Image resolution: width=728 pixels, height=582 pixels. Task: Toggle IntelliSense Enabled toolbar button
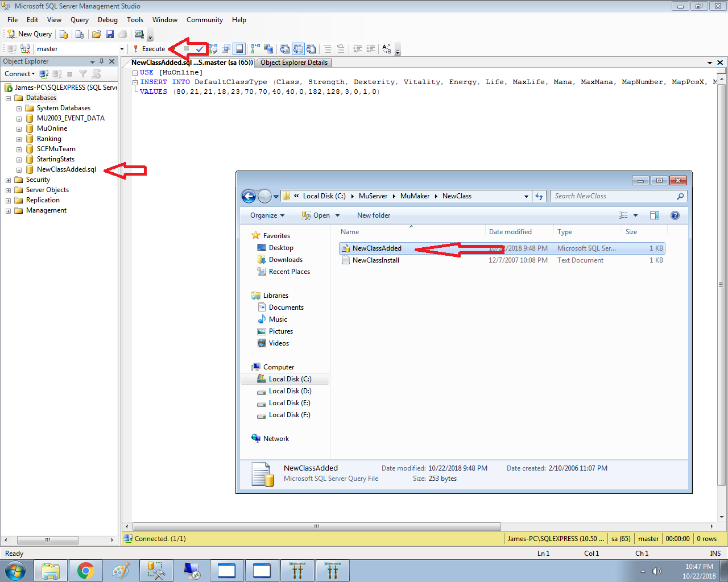(239, 49)
